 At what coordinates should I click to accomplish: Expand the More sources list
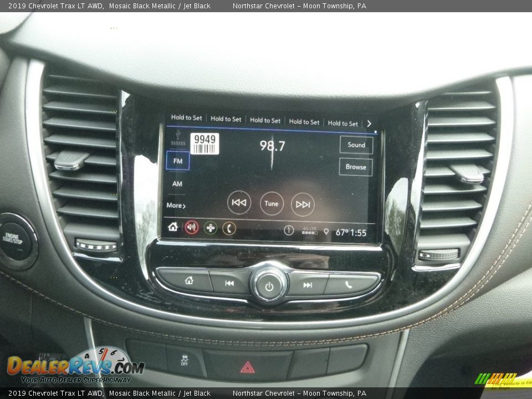(176, 206)
